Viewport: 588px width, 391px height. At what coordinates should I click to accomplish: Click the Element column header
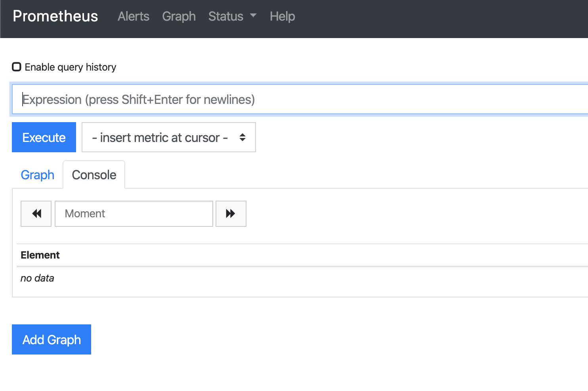[40, 255]
